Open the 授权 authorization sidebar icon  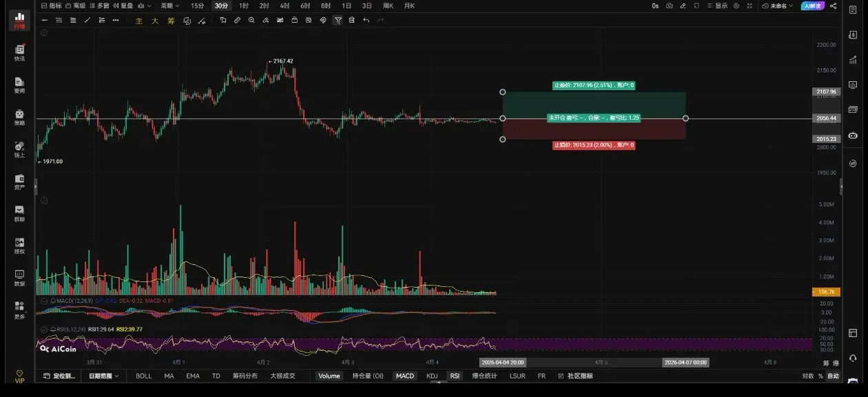point(19,246)
